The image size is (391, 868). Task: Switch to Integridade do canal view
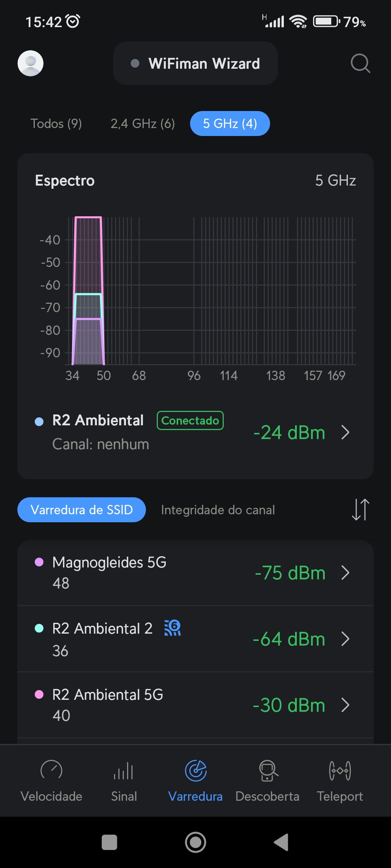218,510
